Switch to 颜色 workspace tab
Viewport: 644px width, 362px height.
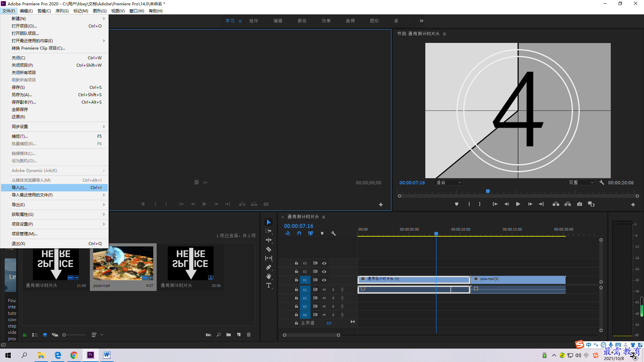pyautogui.click(x=302, y=21)
